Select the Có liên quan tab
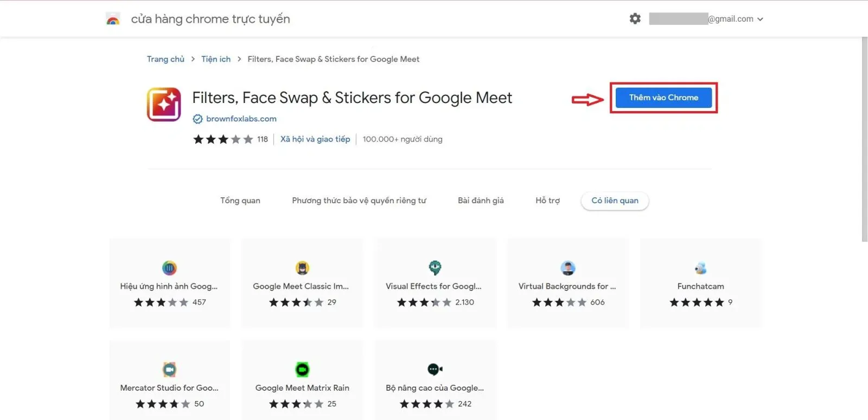 [x=615, y=201]
